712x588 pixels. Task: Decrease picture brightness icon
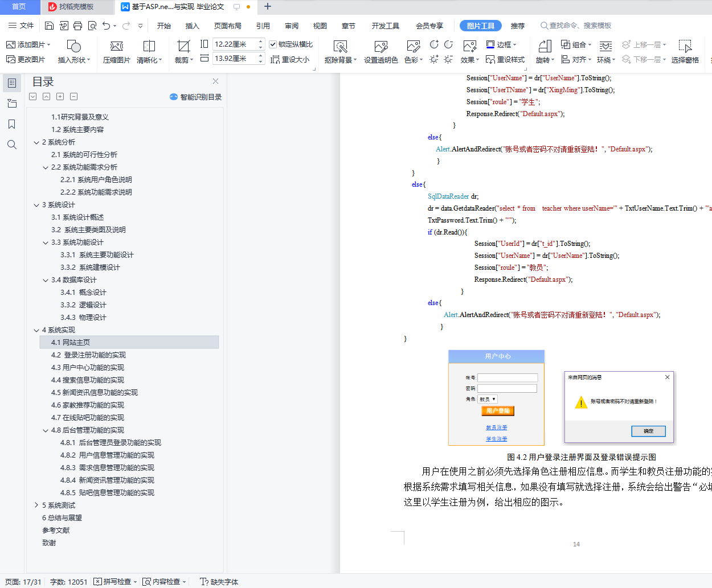(448, 59)
